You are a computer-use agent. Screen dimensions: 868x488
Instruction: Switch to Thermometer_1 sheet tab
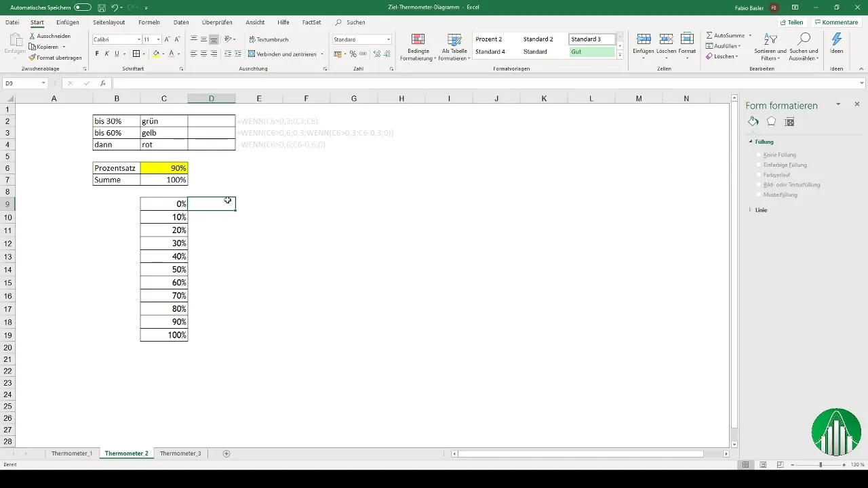tap(72, 453)
